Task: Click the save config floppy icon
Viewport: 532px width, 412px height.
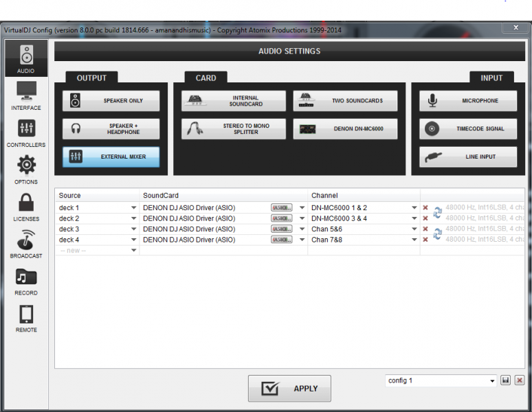Action: click(x=506, y=380)
